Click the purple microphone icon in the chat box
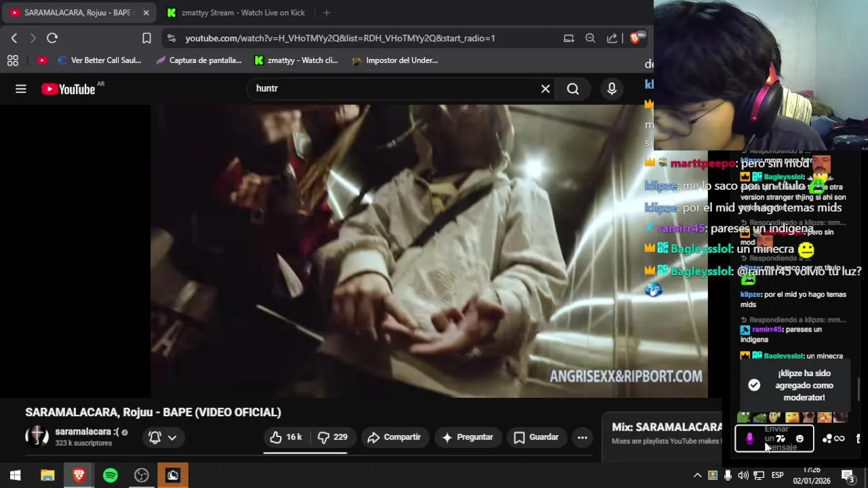The width and height of the screenshot is (868, 488). [749, 439]
